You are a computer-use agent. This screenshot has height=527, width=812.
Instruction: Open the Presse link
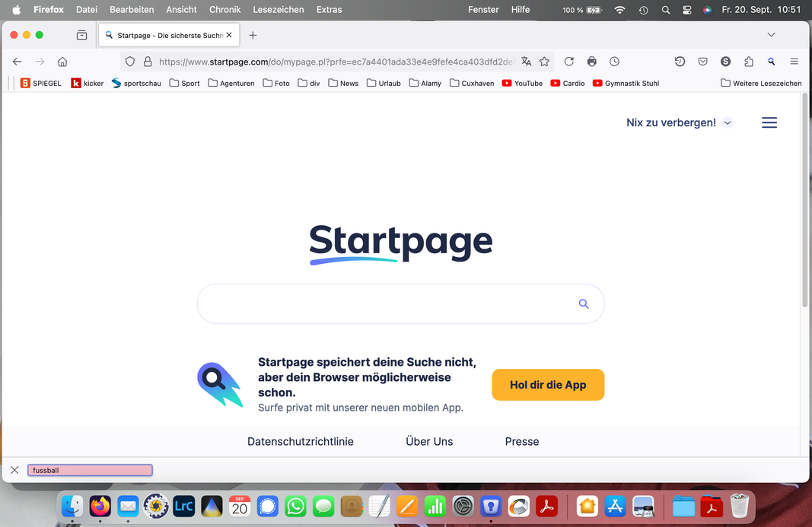tap(522, 442)
